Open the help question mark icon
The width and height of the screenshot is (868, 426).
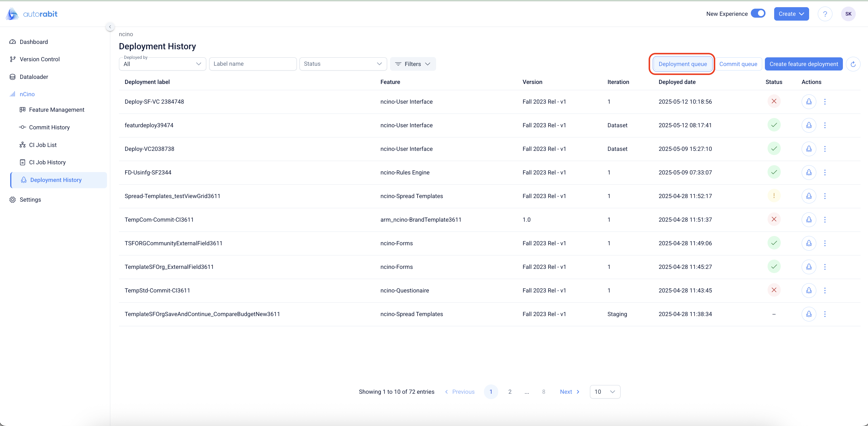click(x=825, y=14)
